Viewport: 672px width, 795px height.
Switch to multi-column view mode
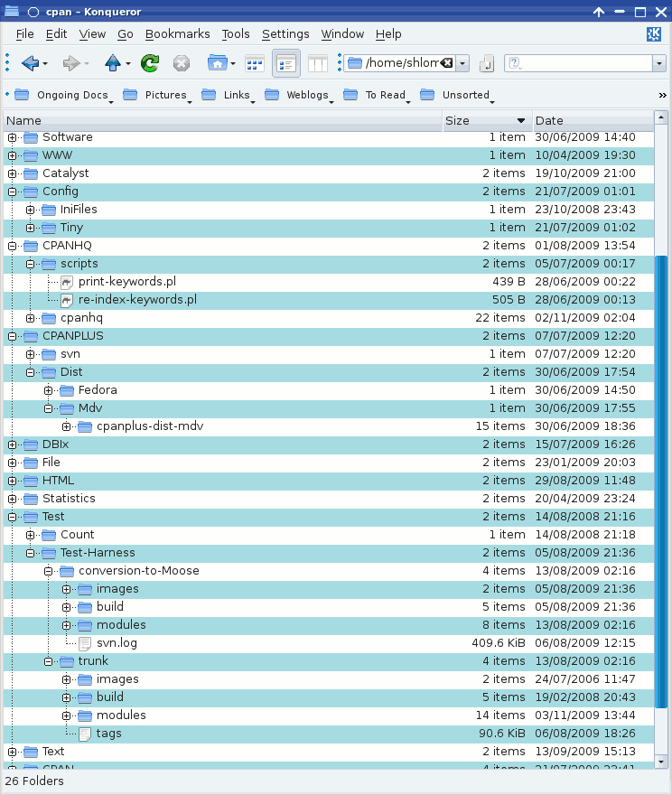(318, 64)
